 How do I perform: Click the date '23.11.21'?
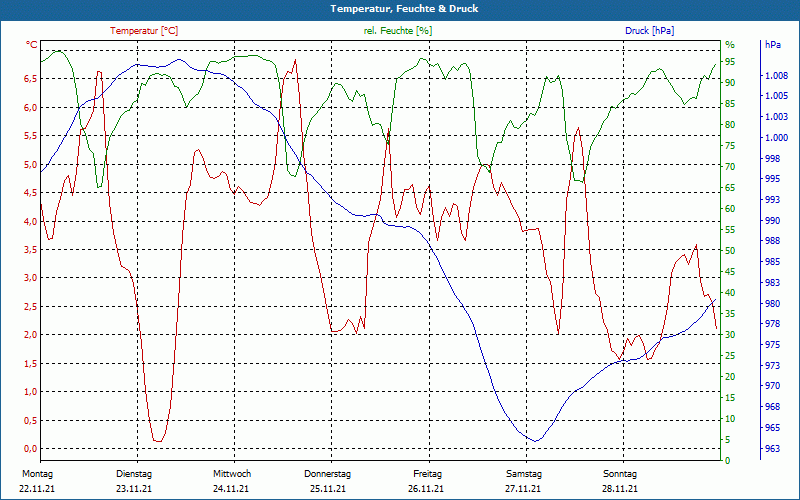(134, 489)
